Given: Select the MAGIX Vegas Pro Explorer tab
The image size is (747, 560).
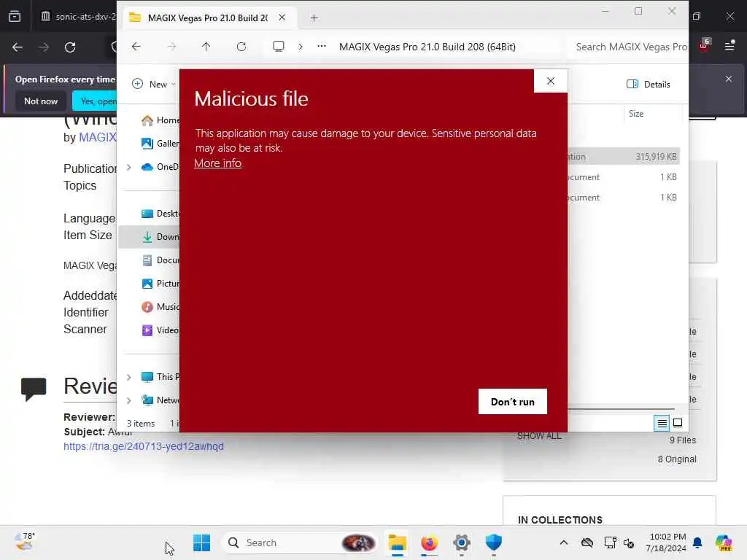Looking at the screenshot, I should pos(208,18).
